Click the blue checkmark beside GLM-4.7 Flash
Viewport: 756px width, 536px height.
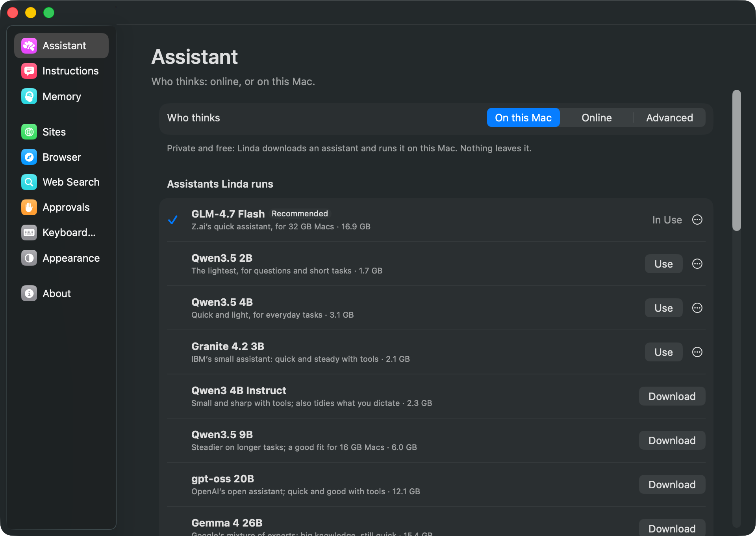pyautogui.click(x=173, y=220)
